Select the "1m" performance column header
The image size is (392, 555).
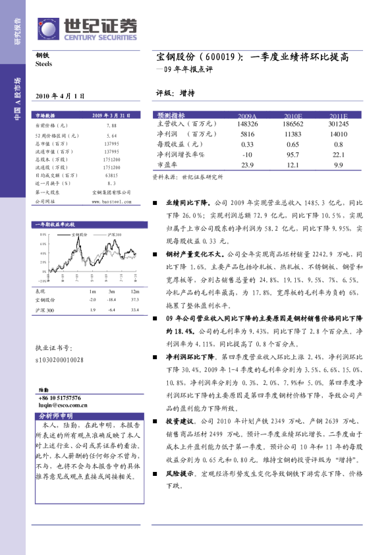(92, 291)
